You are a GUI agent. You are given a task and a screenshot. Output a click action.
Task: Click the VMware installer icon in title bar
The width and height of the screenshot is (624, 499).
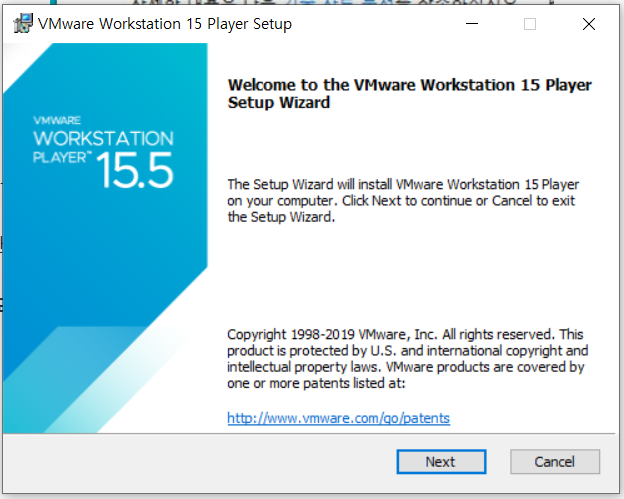tap(23, 24)
